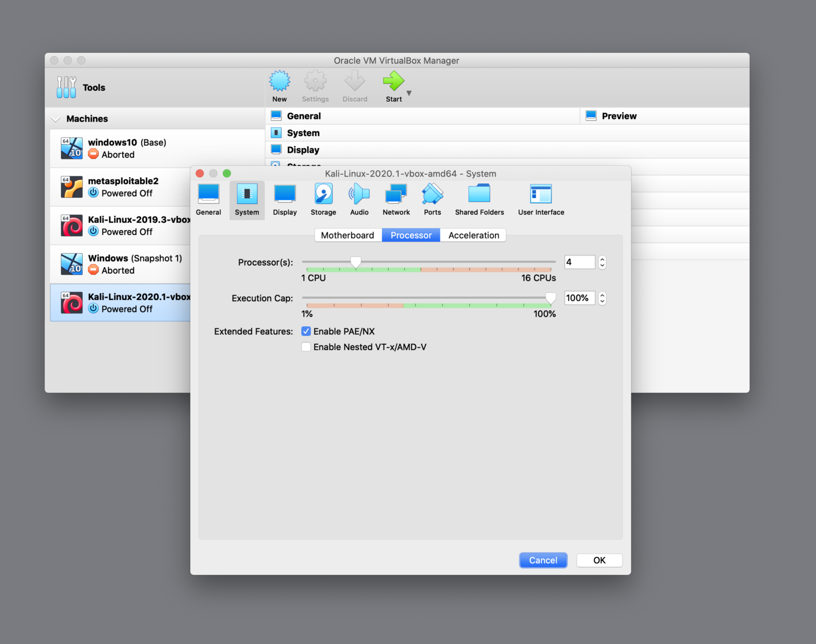This screenshot has width=816, height=644.
Task: Click Processor(s) slider handle
Action: tap(356, 262)
